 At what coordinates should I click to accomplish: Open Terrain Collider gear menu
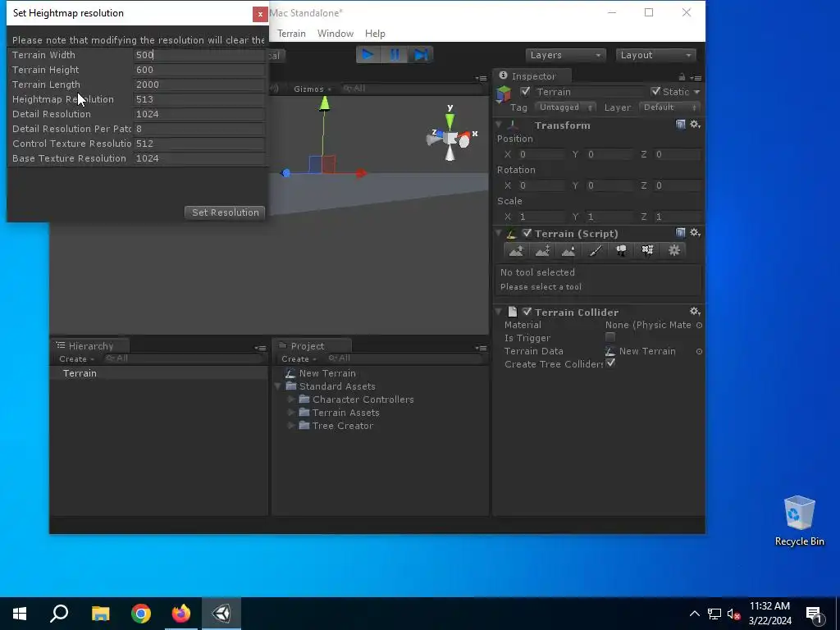point(695,311)
